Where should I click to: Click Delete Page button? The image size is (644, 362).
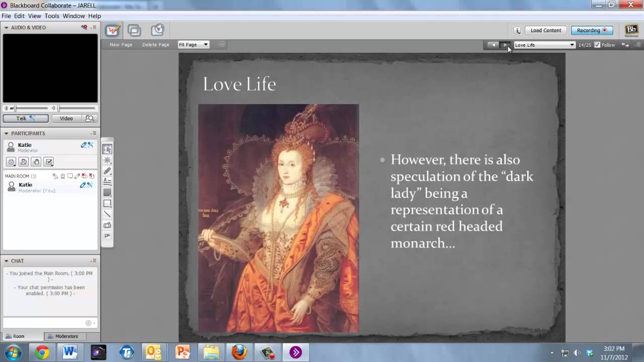pos(156,45)
